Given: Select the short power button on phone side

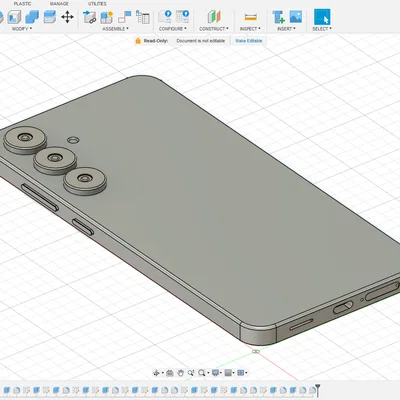Looking at the screenshot, I should (83, 227).
